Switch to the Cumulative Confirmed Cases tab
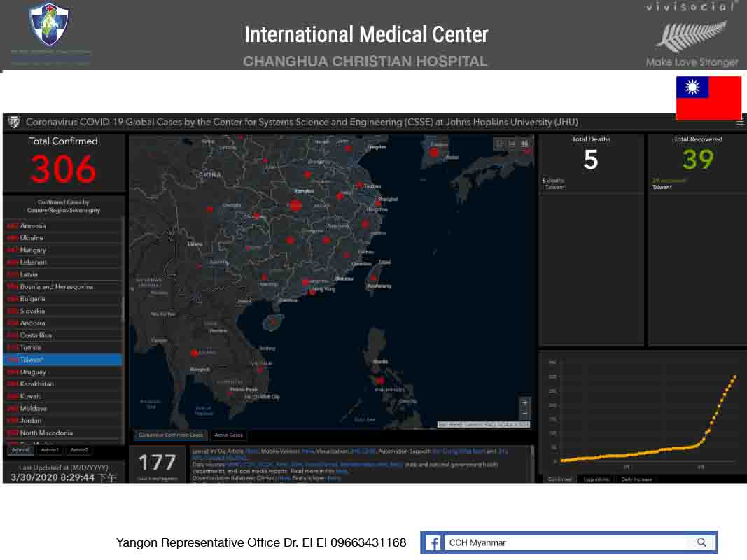747x560 pixels. point(171,435)
